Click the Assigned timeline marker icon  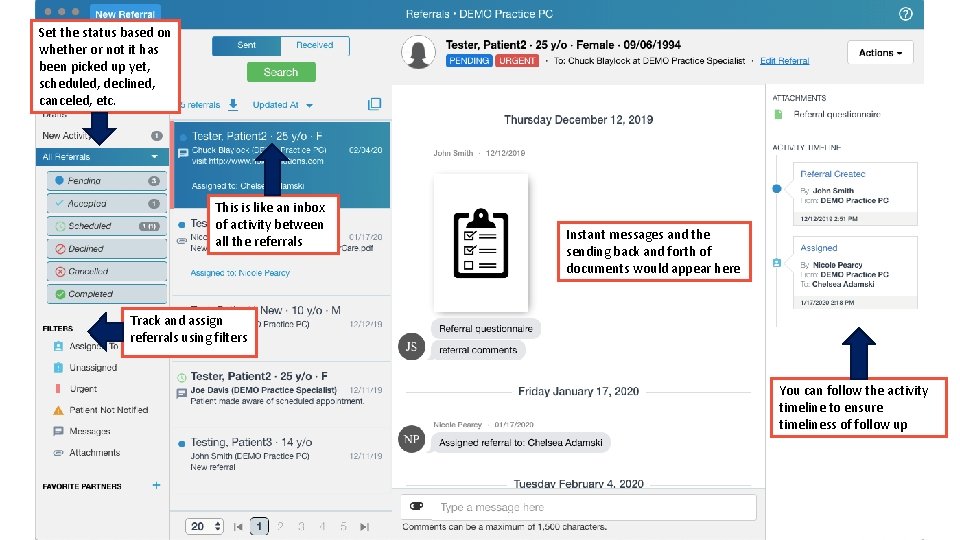[x=776, y=263]
